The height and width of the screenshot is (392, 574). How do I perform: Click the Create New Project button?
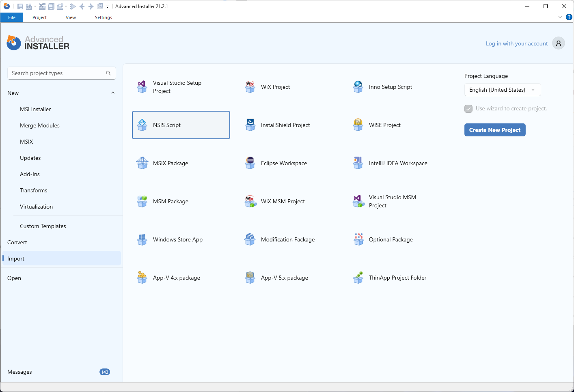pos(495,130)
